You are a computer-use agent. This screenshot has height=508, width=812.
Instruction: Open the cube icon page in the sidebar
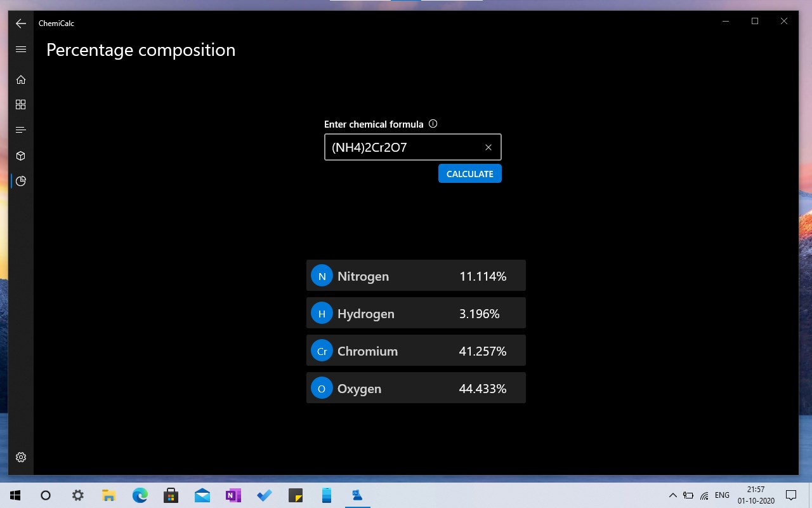tap(21, 156)
